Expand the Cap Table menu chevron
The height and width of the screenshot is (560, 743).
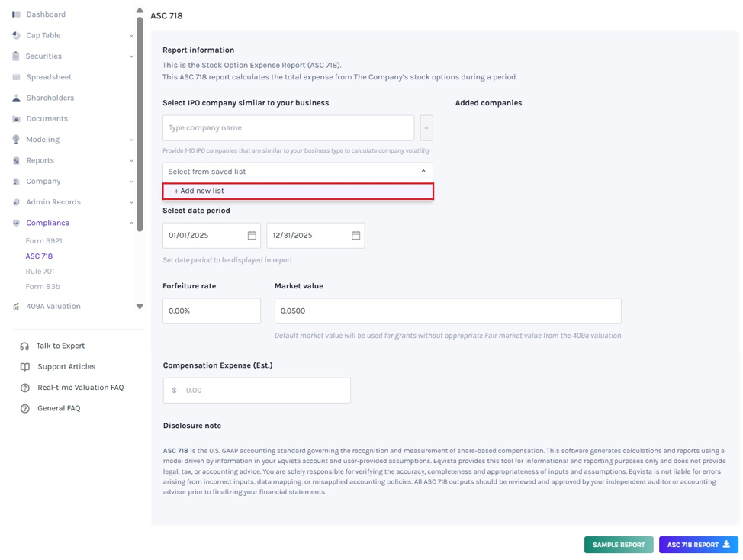point(131,36)
